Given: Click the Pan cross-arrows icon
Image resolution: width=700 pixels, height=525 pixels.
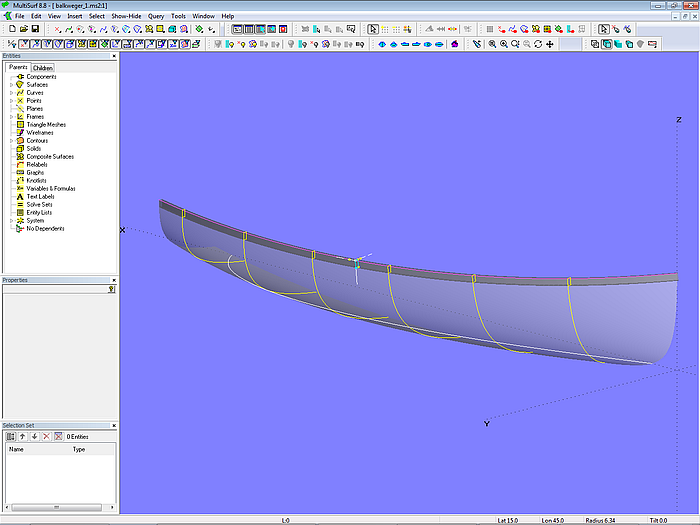Looking at the screenshot, I should (550, 44).
